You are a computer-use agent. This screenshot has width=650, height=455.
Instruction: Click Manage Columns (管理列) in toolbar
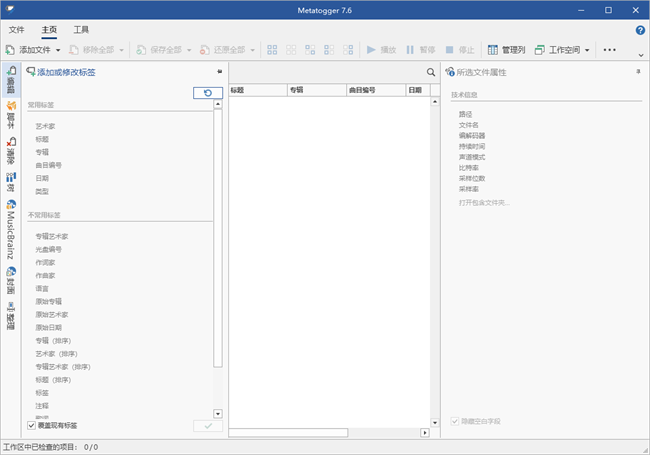click(505, 49)
